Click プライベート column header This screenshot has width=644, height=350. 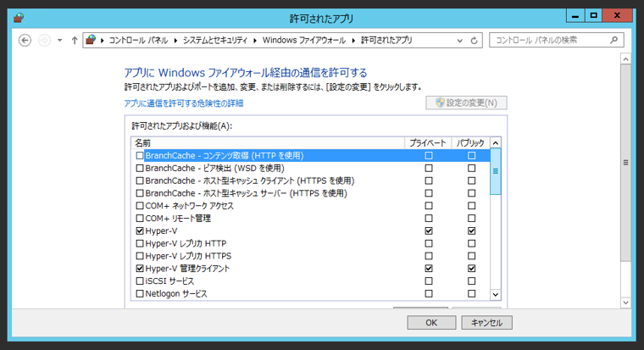[428, 143]
